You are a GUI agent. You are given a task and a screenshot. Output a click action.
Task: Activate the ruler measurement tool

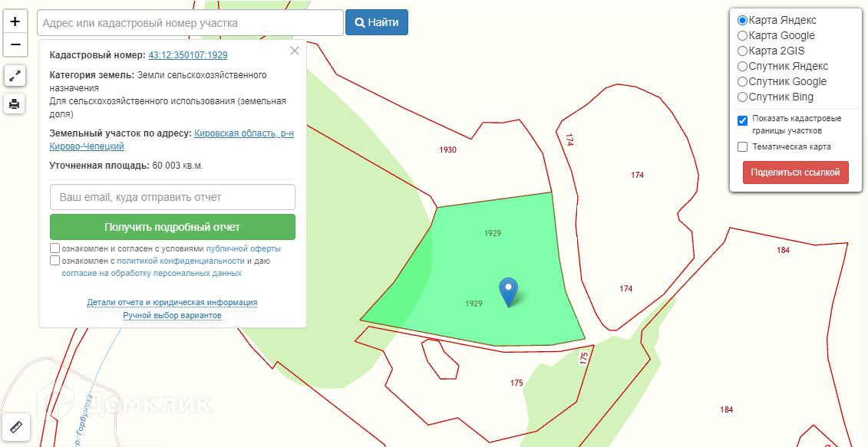15,428
